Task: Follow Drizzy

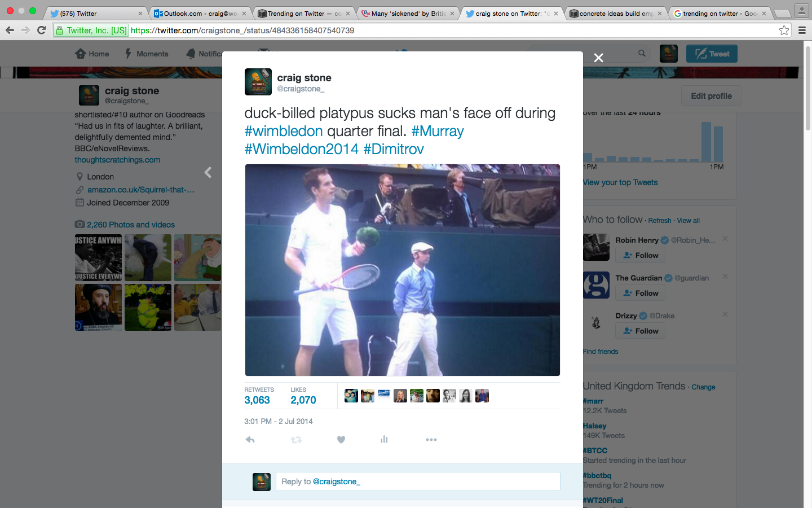Action: coord(641,331)
